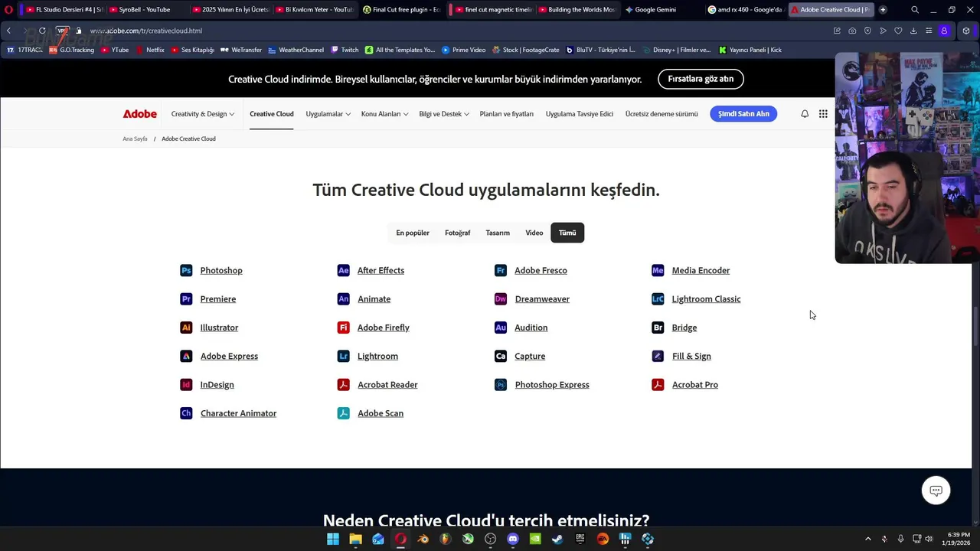Open the Photoshop link
Image resolution: width=980 pixels, height=551 pixels.
(x=221, y=270)
